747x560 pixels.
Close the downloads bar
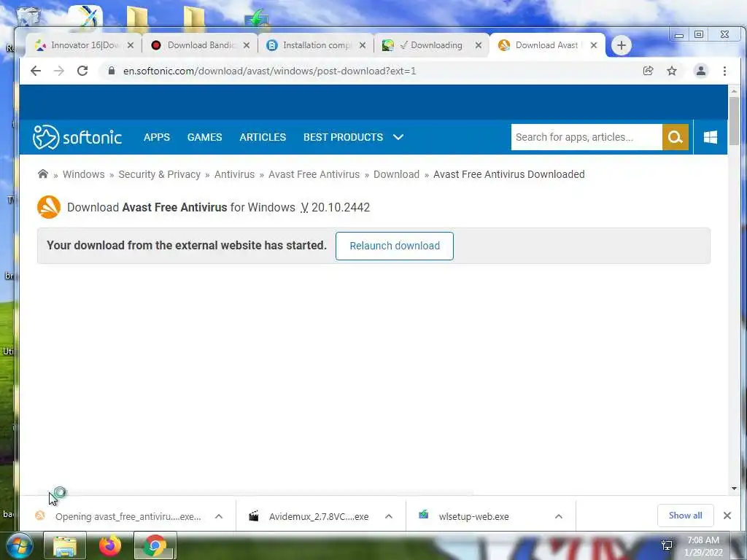pos(727,516)
